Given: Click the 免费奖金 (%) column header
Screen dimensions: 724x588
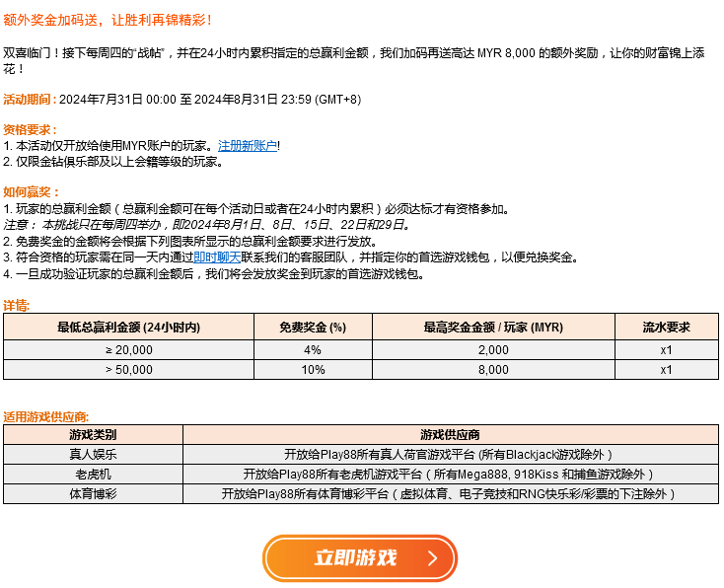Looking at the screenshot, I should click(x=313, y=327).
